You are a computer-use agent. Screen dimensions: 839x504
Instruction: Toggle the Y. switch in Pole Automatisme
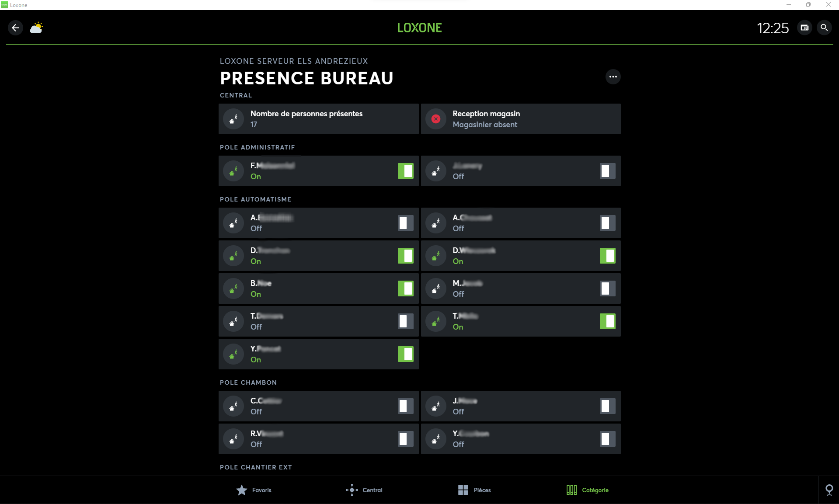(x=405, y=354)
